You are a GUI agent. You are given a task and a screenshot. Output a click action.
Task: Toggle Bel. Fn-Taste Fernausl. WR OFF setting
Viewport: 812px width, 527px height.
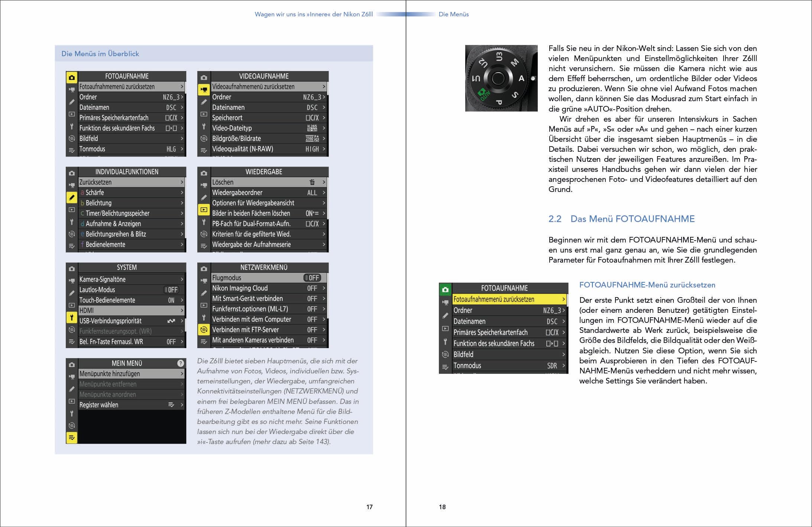pos(171,342)
